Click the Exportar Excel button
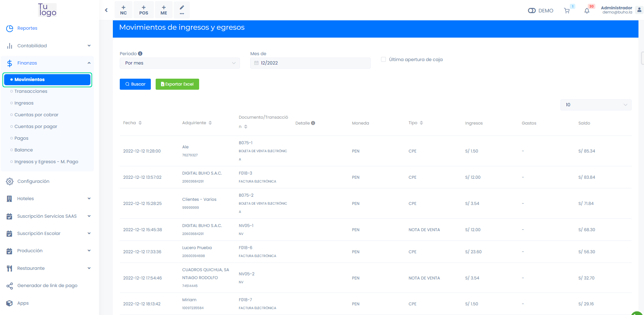 [177, 84]
